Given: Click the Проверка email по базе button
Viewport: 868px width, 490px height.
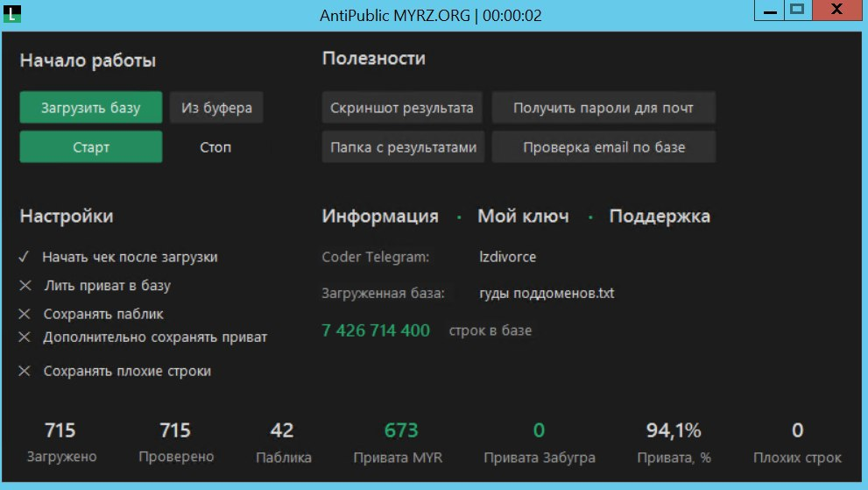Looking at the screenshot, I should [x=603, y=147].
